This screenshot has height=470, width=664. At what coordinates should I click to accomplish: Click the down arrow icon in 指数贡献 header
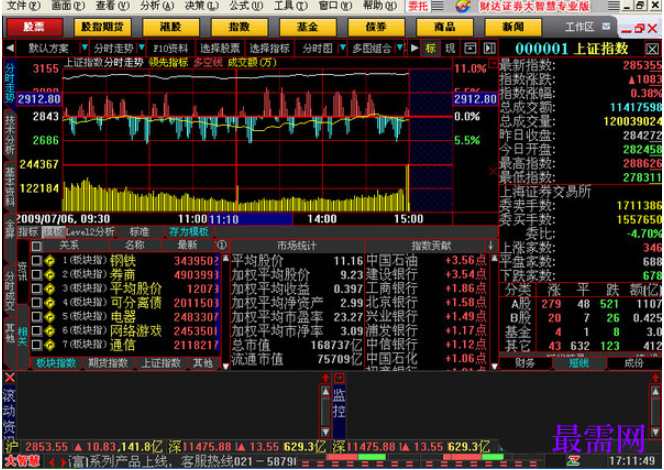(x=491, y=245)
